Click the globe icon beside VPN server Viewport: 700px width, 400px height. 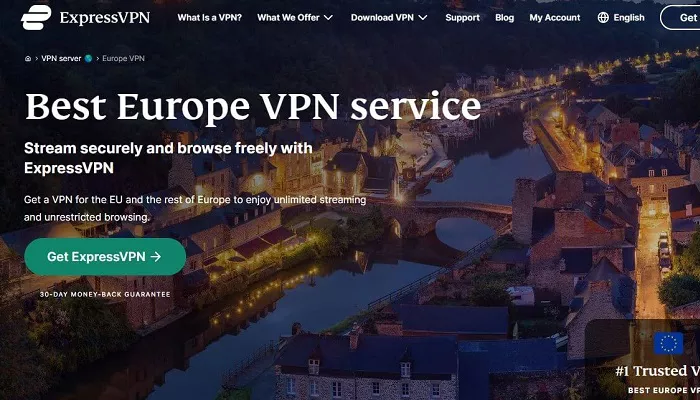coord(88,58)
